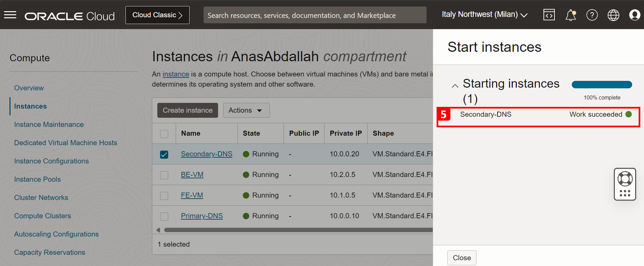Go to Compute Overview
The width and height of the screenshot is (644, 266).
(x=29, y=88)
